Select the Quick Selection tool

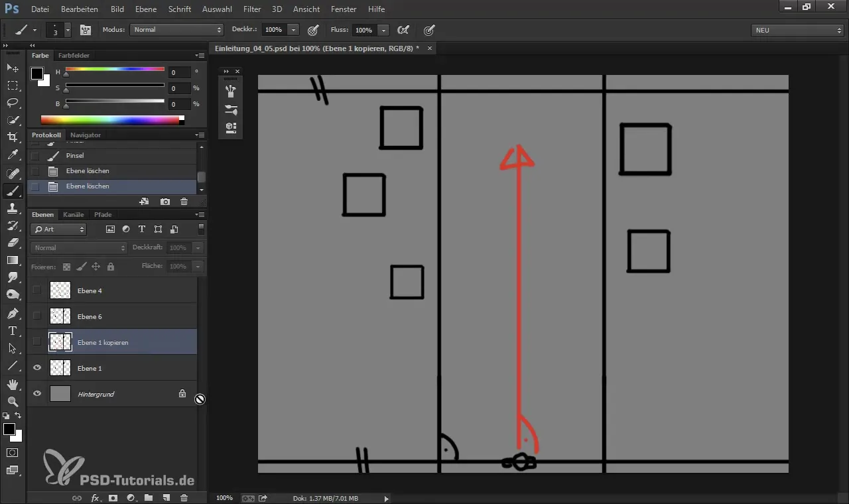coord(13,120)
